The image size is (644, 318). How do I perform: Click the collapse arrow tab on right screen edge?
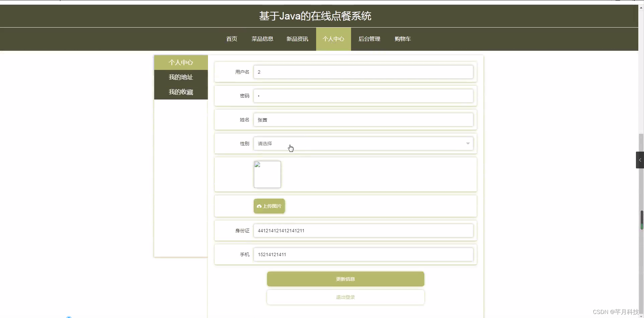tap(641, 160)
